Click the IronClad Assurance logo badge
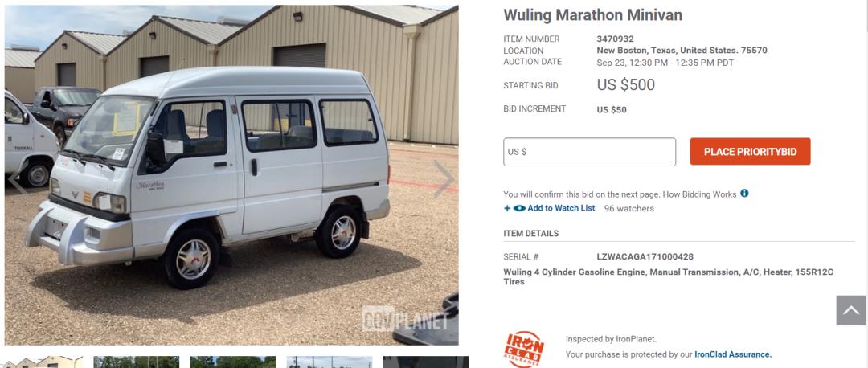Image resolution: width=868 pixels, height=368 pixels. click(524, 349)
